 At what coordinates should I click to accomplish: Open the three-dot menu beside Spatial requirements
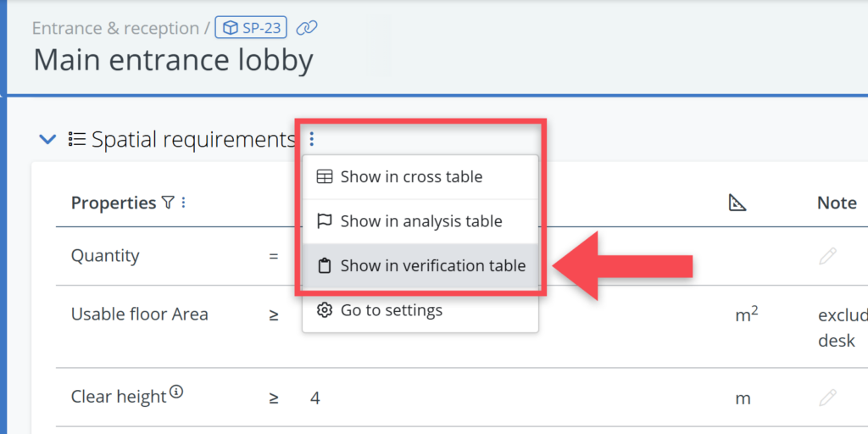pos(312,139)
